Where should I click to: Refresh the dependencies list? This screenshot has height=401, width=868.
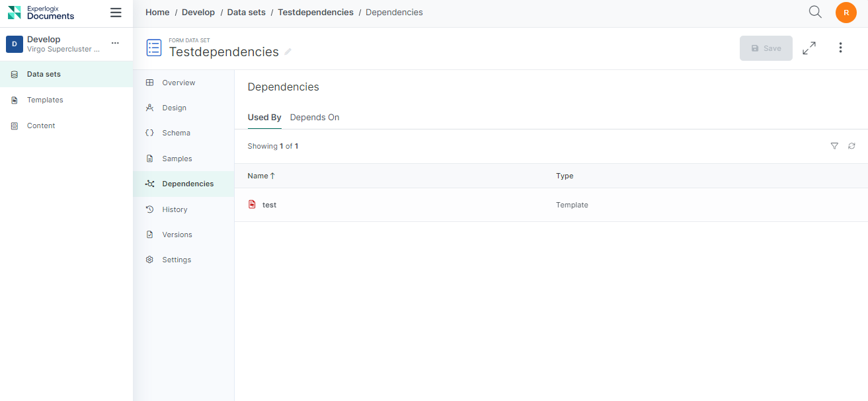pos(851,146)
